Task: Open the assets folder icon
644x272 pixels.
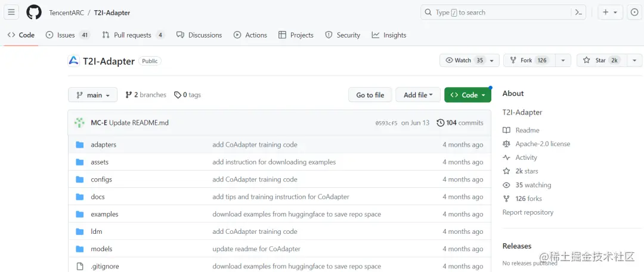Action: pyautogui.click(x=80, y=162)
